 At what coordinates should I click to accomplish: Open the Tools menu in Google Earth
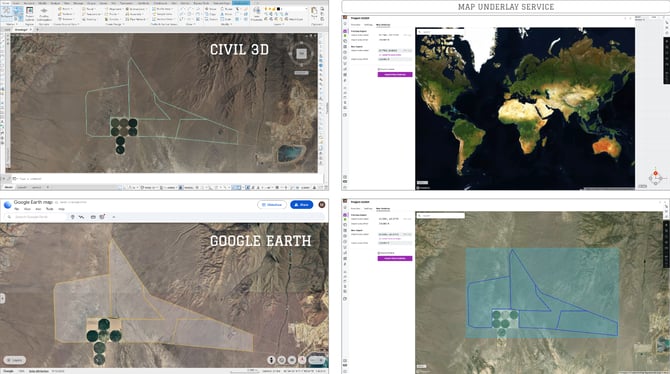(50, 209)
